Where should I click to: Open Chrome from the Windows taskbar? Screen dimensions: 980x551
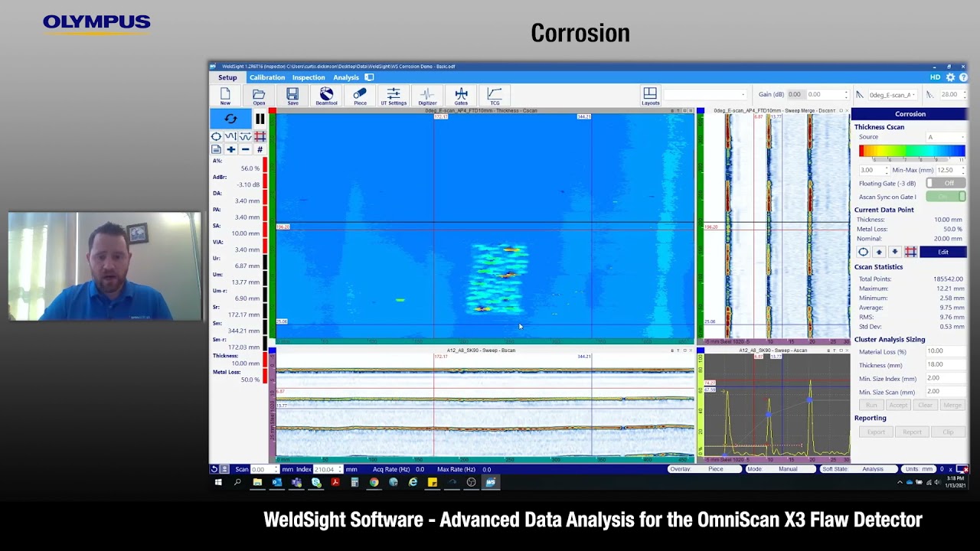(x=374, y=482)
